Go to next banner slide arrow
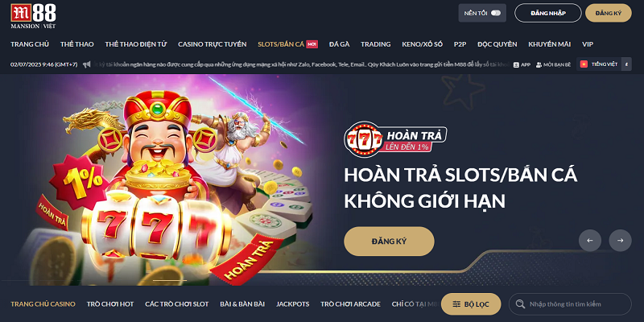The width and height of the screenshot is (644, 322). click(620, 240)
